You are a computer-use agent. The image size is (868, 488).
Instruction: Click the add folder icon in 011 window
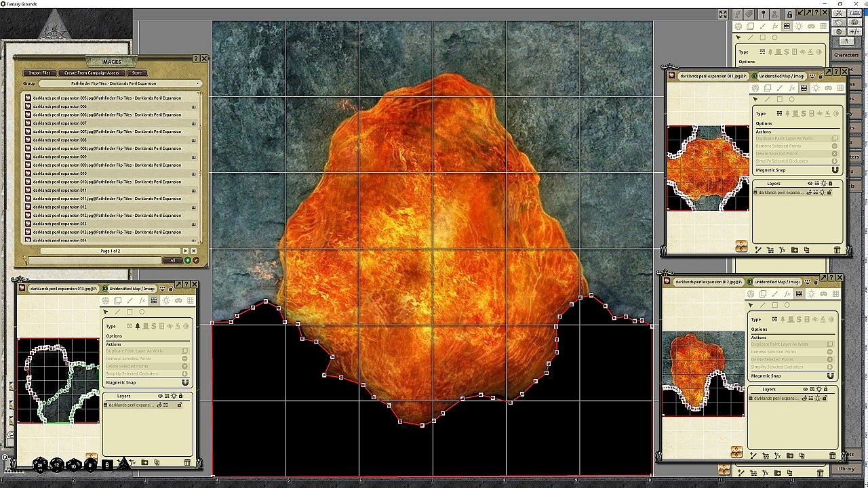(x=795, y=250)
